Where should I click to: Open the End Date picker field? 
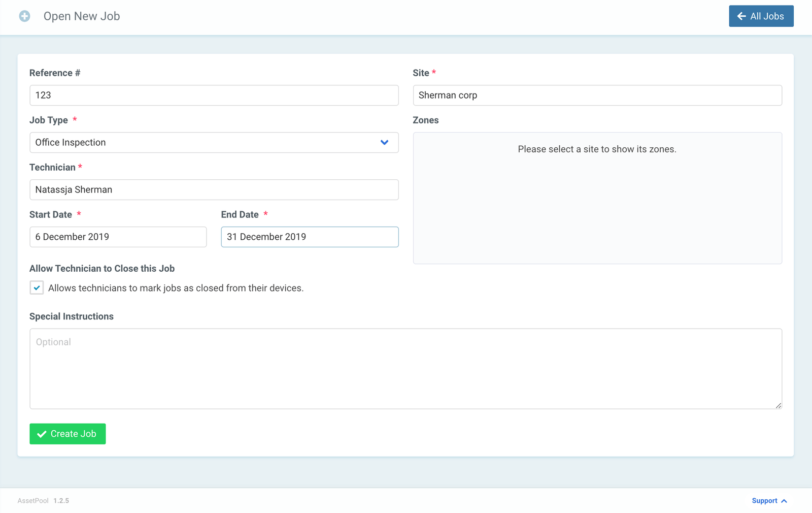pyautogui.click(x=310, y=237)
